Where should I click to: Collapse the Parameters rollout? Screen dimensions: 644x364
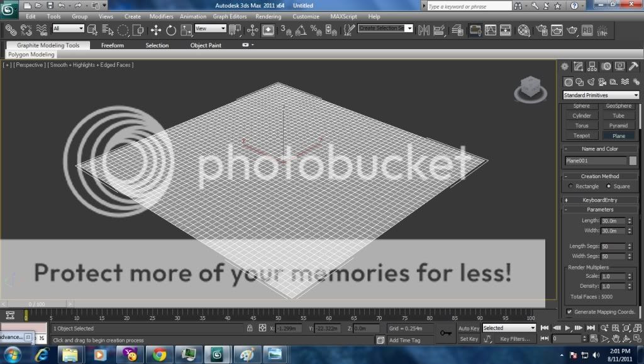pyautogui.click(x=599, y=209)
